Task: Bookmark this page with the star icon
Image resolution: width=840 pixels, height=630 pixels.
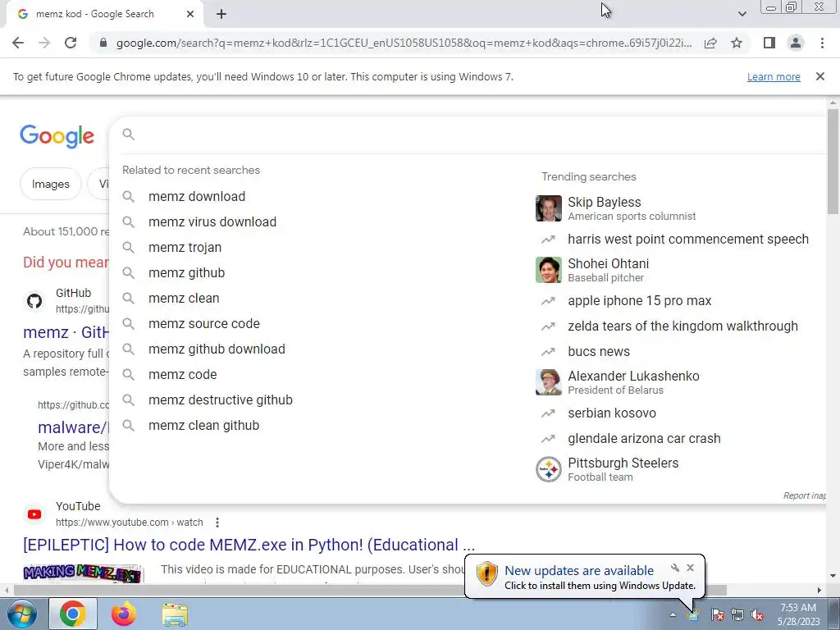Action: click(737, 43)
